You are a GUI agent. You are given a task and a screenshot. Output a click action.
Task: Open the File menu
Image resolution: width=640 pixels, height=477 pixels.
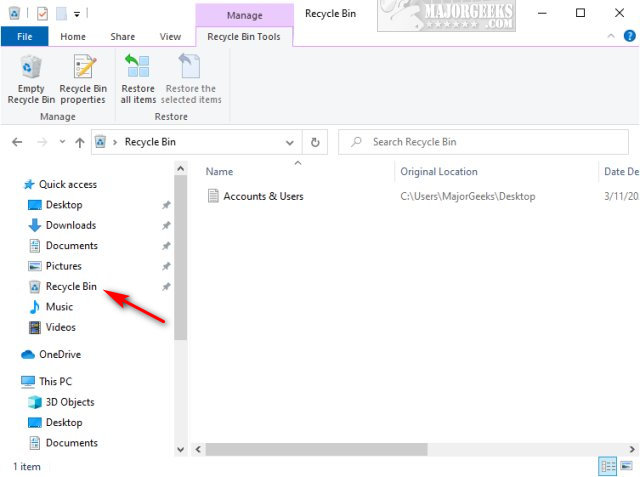coord(24,37)
